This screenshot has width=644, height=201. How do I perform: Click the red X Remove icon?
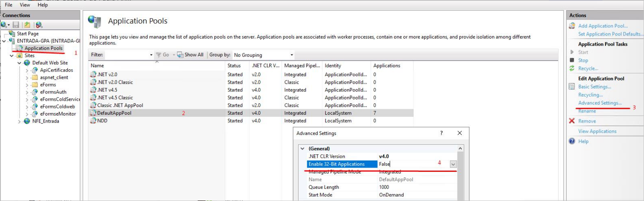(x=572, y=121)
